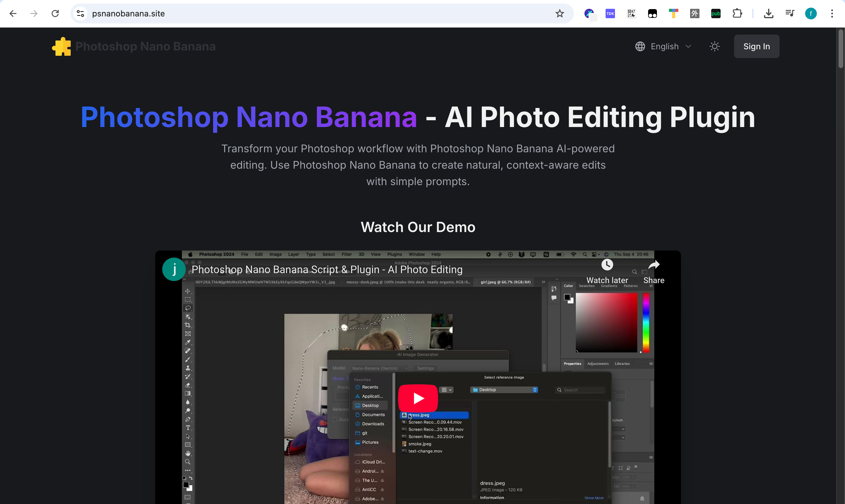Image resolution: width=845 pixels, height=504 pixels.
Task: Expand the English language dropdown
Action: coord(663,47)
